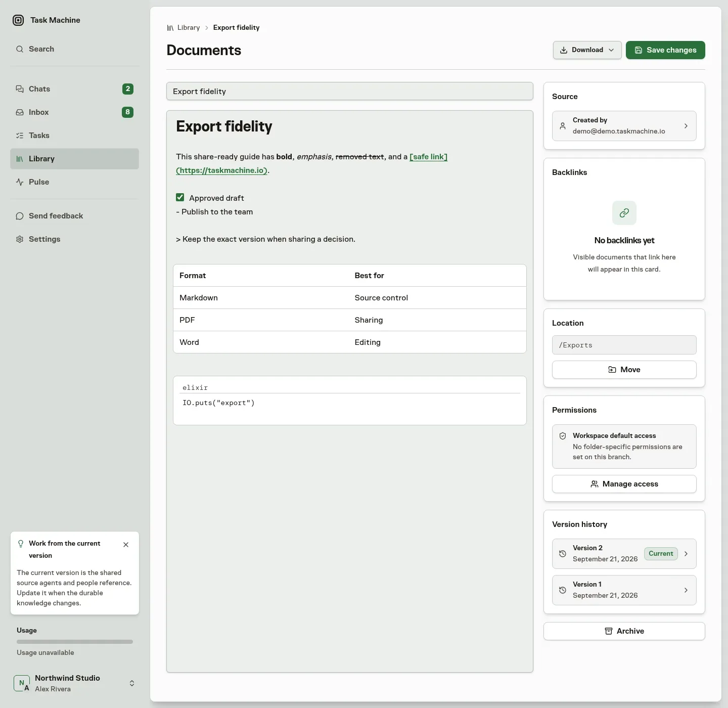Viewport: 728px width, 708px height.
Task: Click the Save changes button
Action: click(665, 50)
